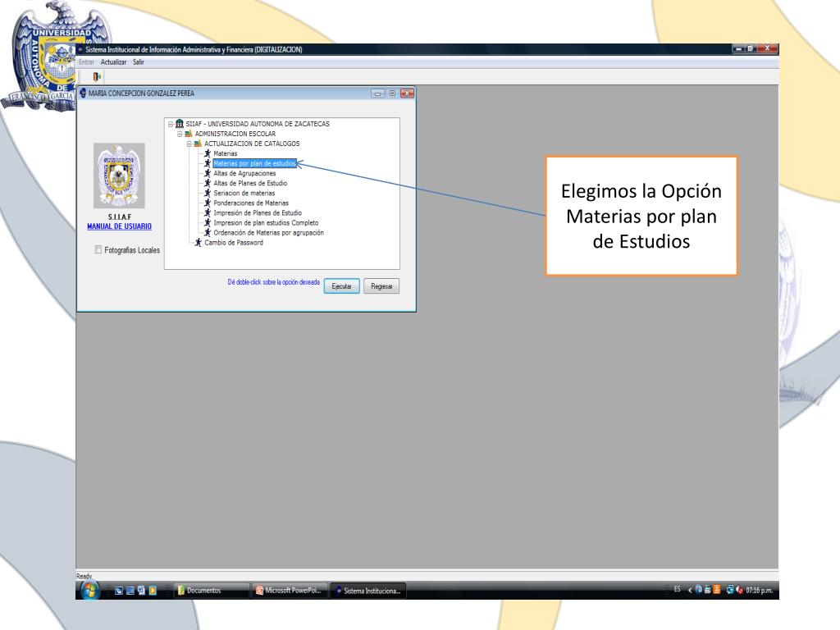This screenshot has width=840, height=630.
Task: Click the bank building icon of the SIIAF root
Action: click(180, 124)
